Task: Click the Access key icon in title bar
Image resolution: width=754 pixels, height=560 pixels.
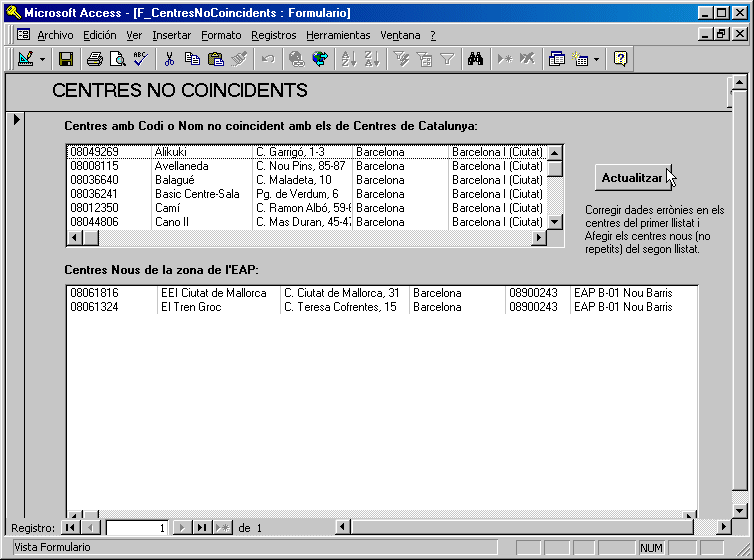Action: tap(13, 12)
